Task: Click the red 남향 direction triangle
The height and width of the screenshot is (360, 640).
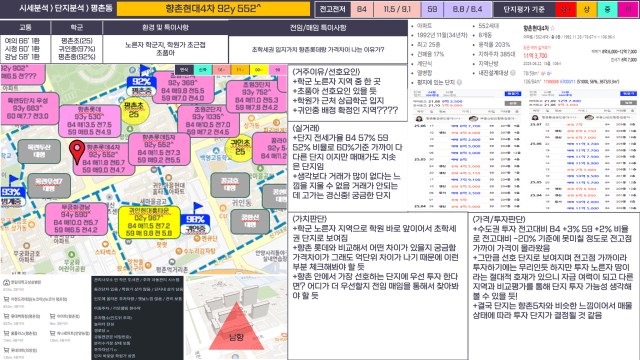Action: (x=236, y=327)
